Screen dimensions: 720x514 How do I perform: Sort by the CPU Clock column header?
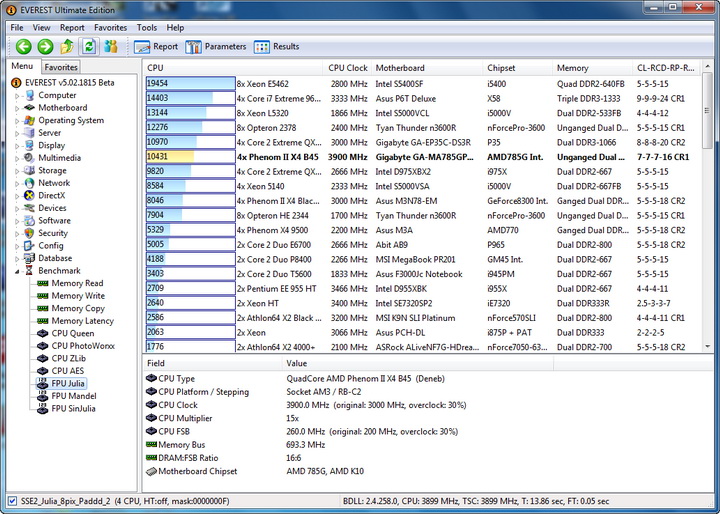coord(348,68)
